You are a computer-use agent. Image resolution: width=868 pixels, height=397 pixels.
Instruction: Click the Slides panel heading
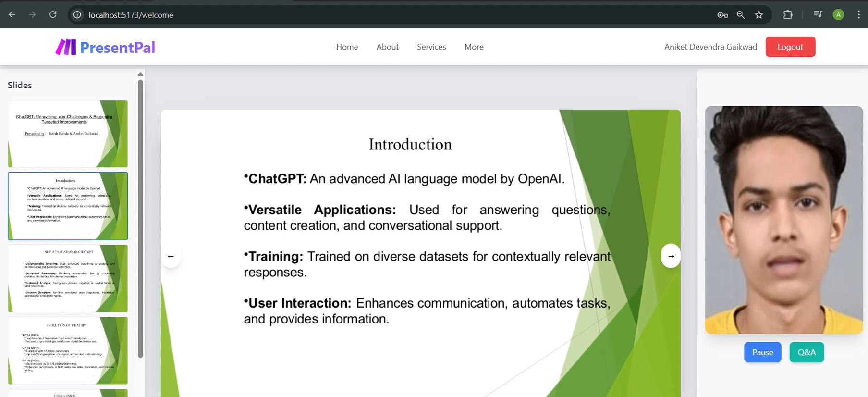[20, 85]
